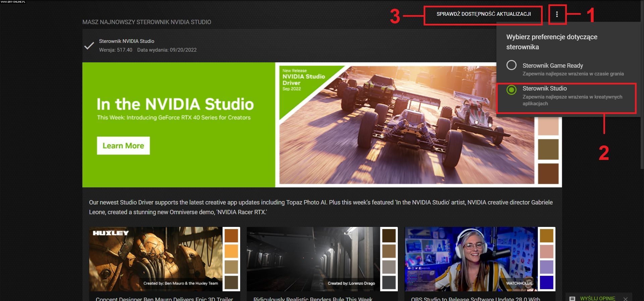The height and width of the screenshot is (301, 644).
Task: Open the OBS Studio software update article title
Action: point(475,298)
